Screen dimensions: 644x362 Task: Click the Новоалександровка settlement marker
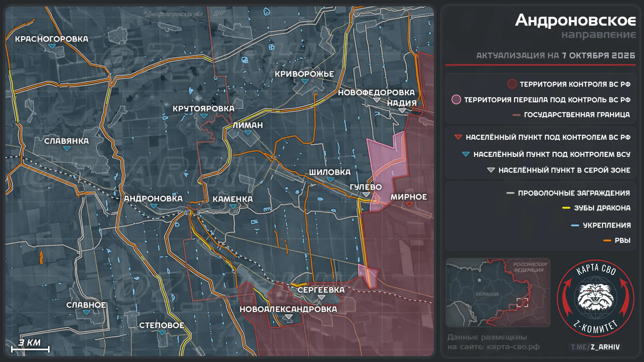288,317
